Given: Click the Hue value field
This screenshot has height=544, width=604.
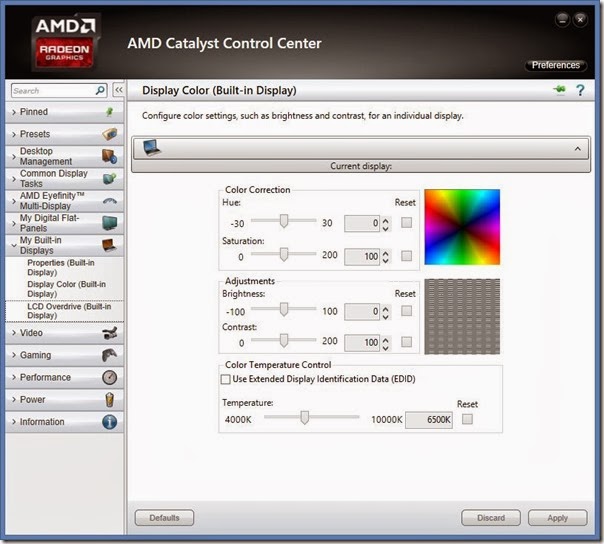Looking at the screenshot, I should [x=362, y=223].
